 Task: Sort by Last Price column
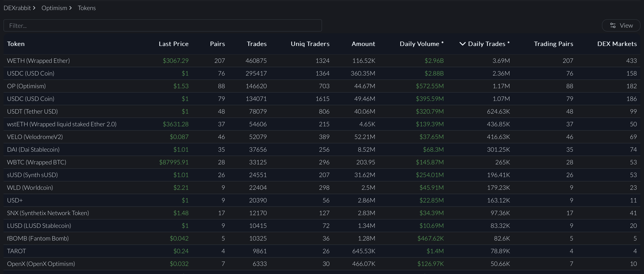pos(173,44)
